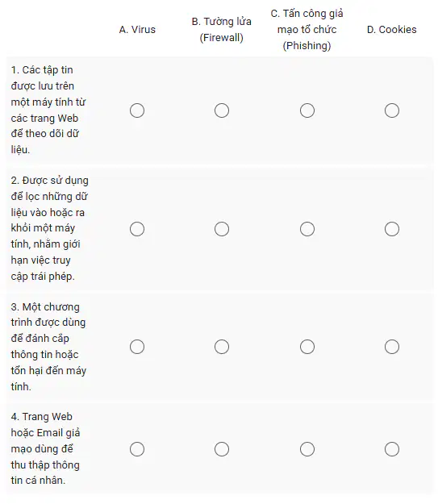
Task: Choose Tường lửa radio for question 2
Action: (x=222, y=229)
